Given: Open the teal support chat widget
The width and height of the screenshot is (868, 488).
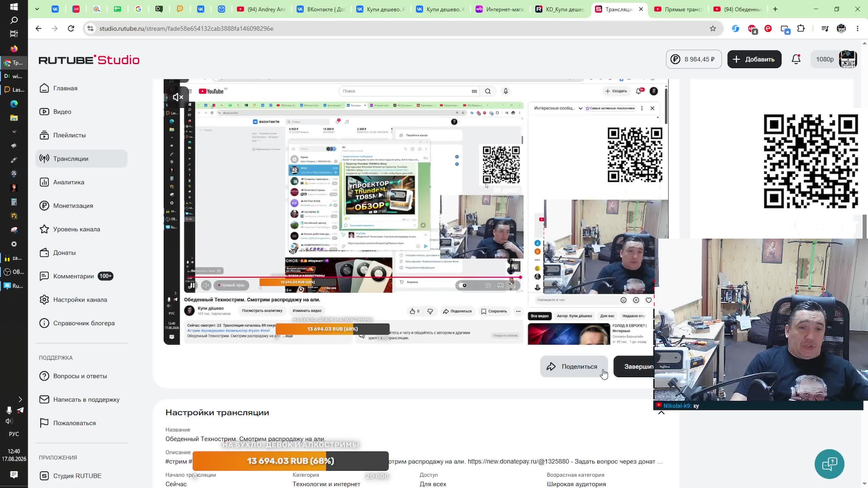Looking at the screenshot, I should coord(829,464).
